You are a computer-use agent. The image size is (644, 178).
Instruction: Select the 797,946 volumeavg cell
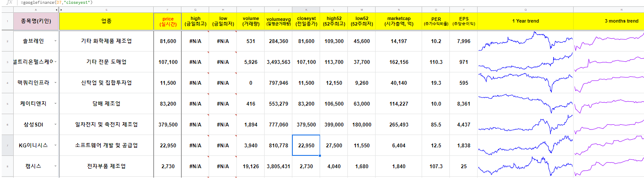278,83
